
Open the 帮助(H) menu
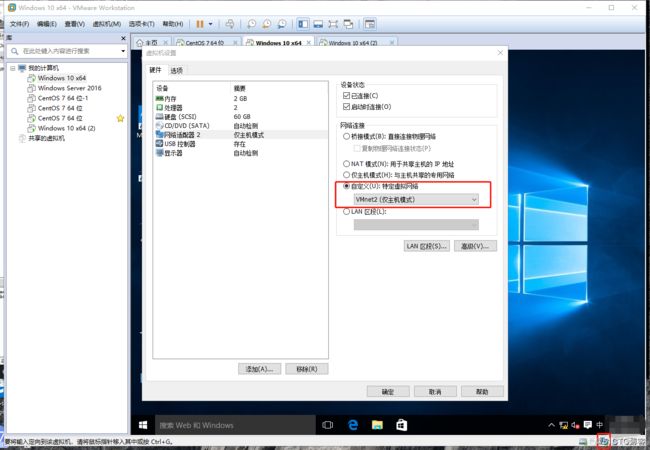coord(172,24)
